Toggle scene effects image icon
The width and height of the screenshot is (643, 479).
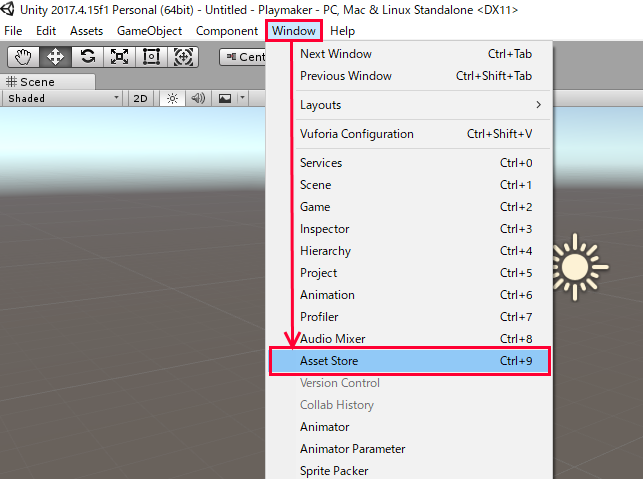coord(225,98)
